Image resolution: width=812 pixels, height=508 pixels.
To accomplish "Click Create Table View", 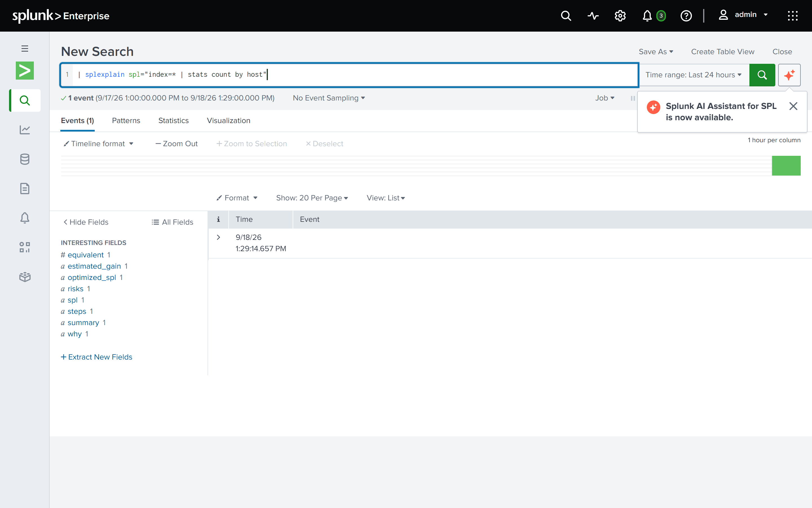I will [x=722, y=52].
